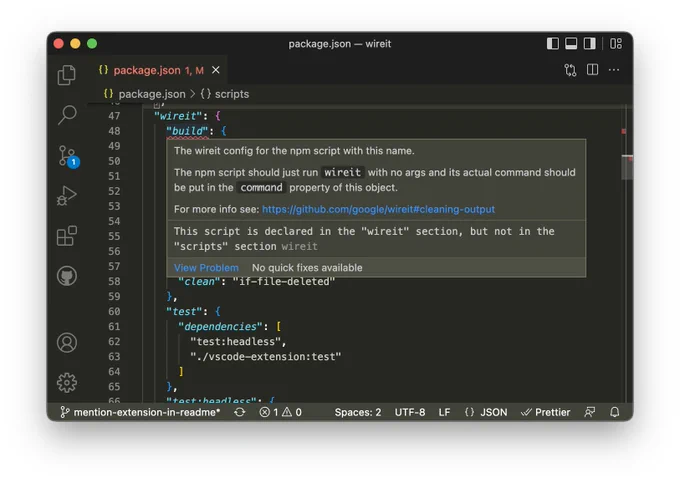Open the Accounts menu icon
Screen dimensions: 680x483
point(67,343)
